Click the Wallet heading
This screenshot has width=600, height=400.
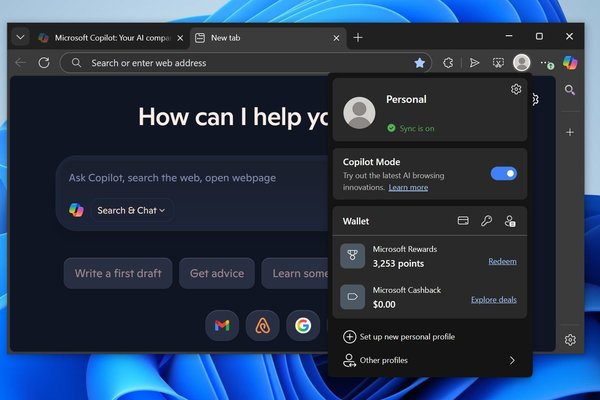(356, 221)
